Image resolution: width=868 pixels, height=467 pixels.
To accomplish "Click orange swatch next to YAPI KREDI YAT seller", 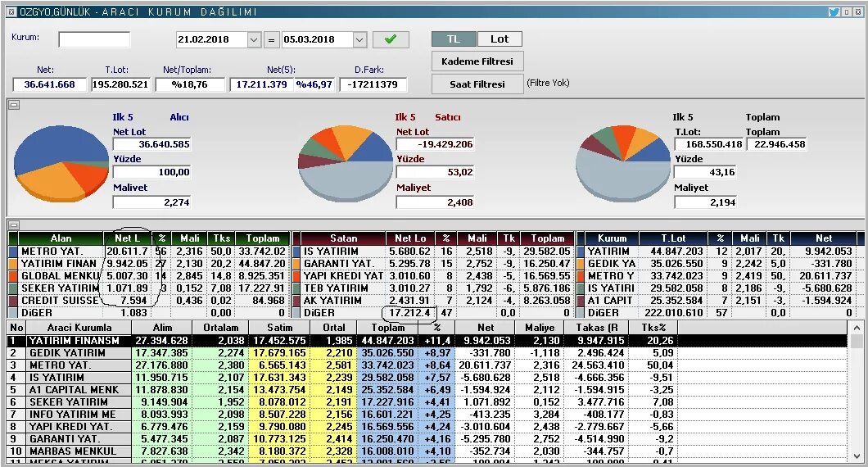I will pos(296,276).
